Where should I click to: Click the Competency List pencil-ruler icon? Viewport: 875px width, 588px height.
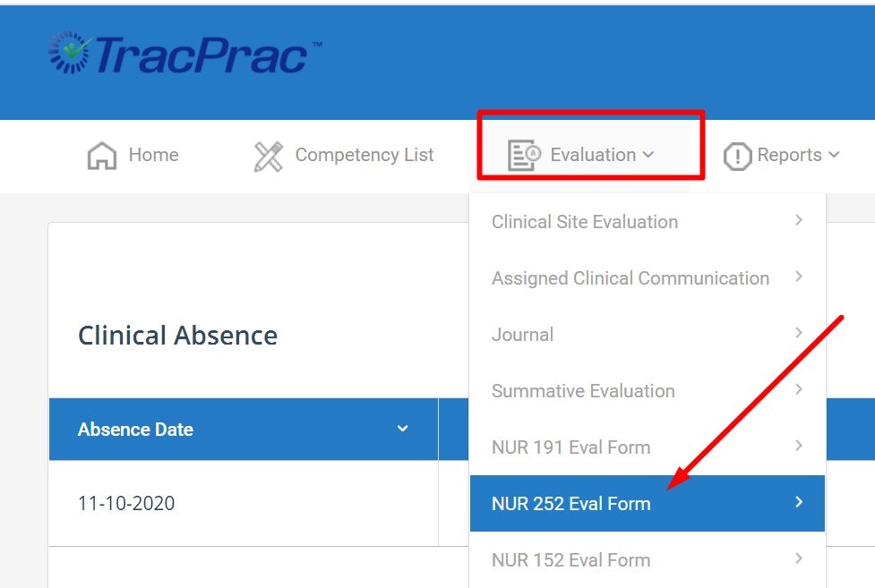(268, 156)
